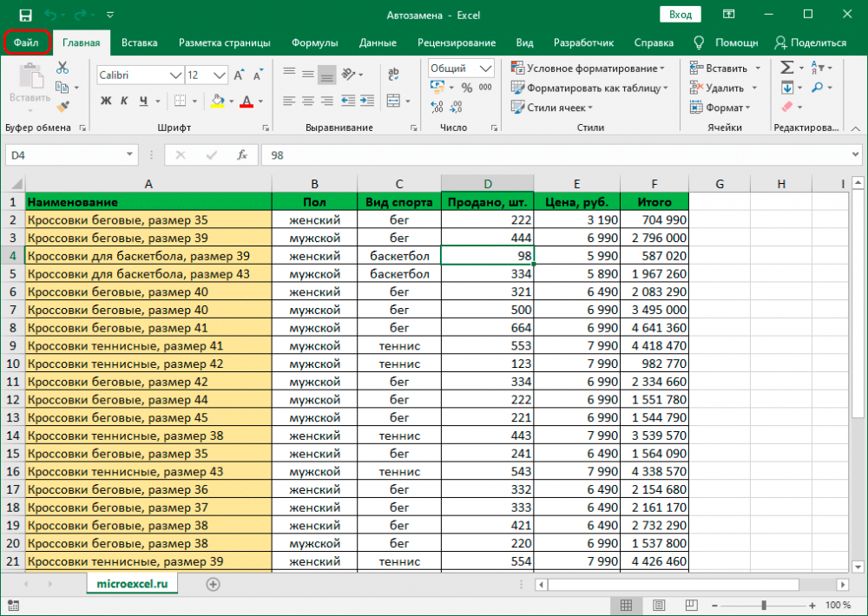The width and height of the screenshot is (868, 616).
Task: Switch to Page Layout view icon
Action: tap(659, 605)
